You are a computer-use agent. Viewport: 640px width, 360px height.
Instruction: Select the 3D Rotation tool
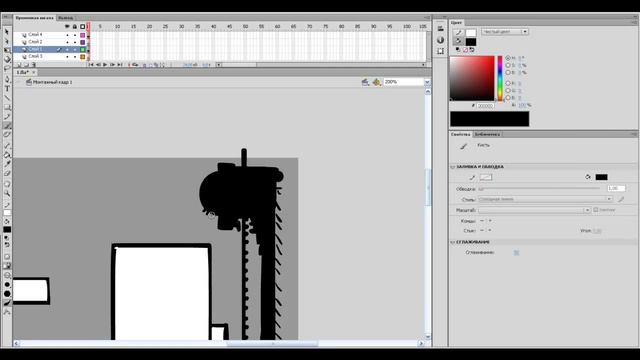tap(7, 60)
